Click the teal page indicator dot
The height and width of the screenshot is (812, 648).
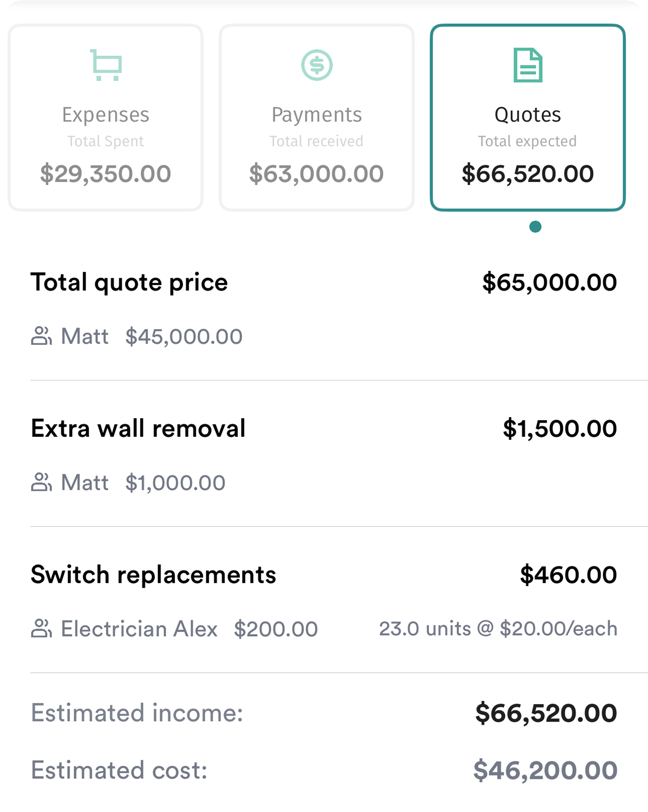(x=535, y=227)
